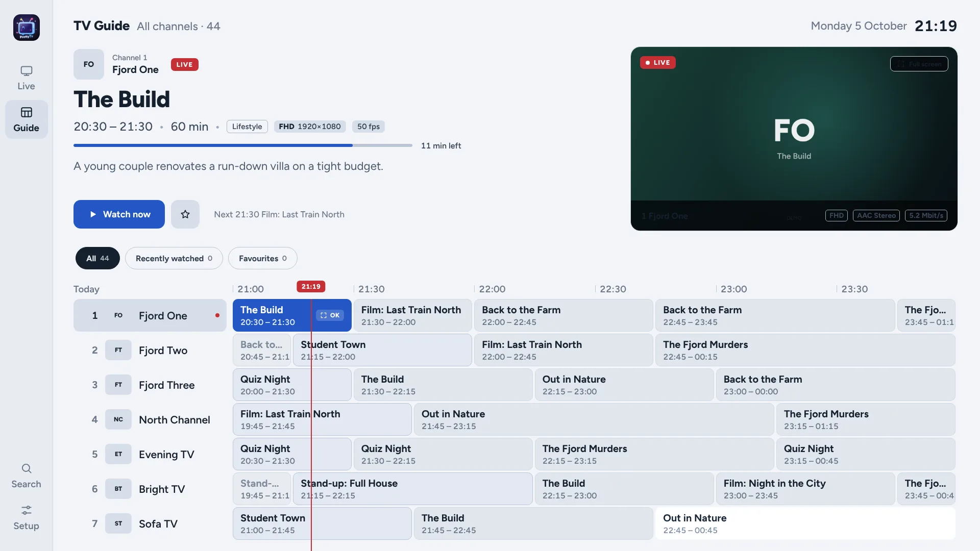Click the Lifestyle genre tag

pos(247,127)
